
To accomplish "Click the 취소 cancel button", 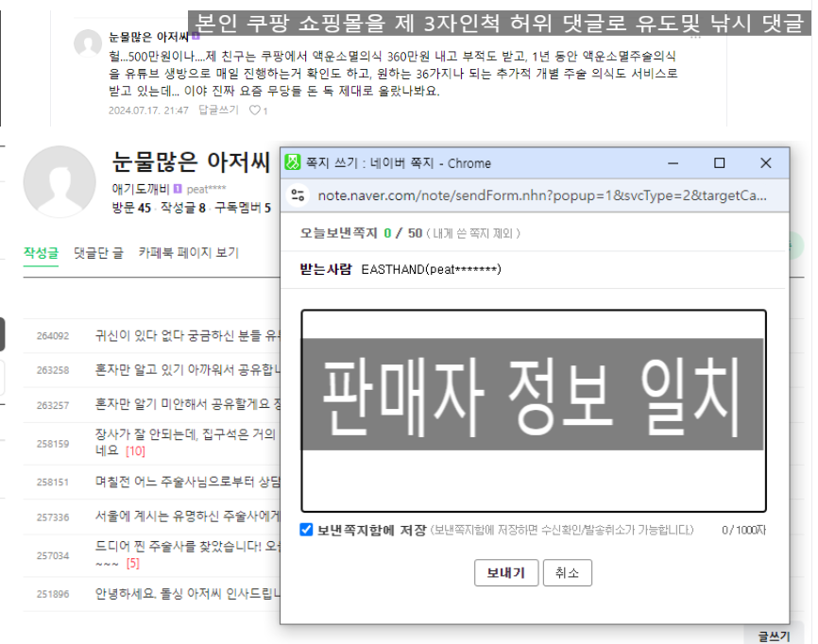I will (x=567, y=572).
